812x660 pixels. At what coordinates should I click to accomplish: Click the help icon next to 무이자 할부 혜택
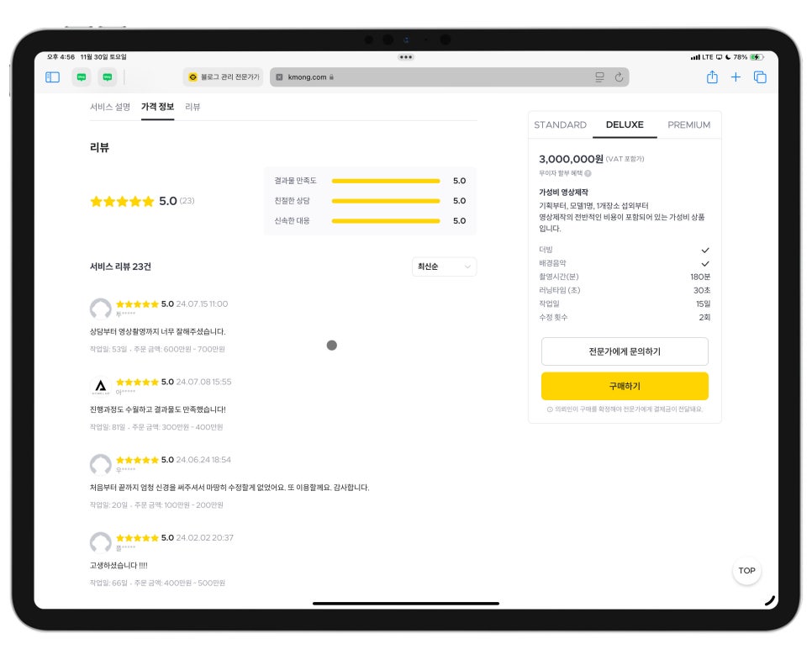588,173
